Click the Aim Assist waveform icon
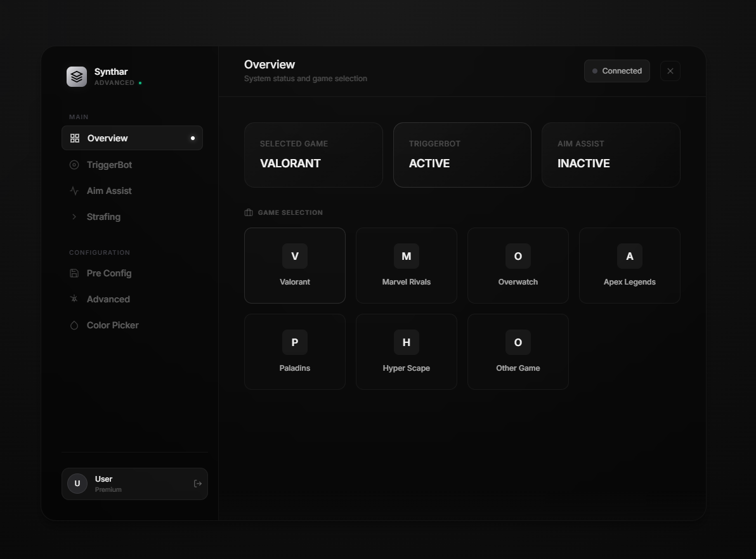Image resolution: width=756 pixels, height=559 pixels. 75,190
